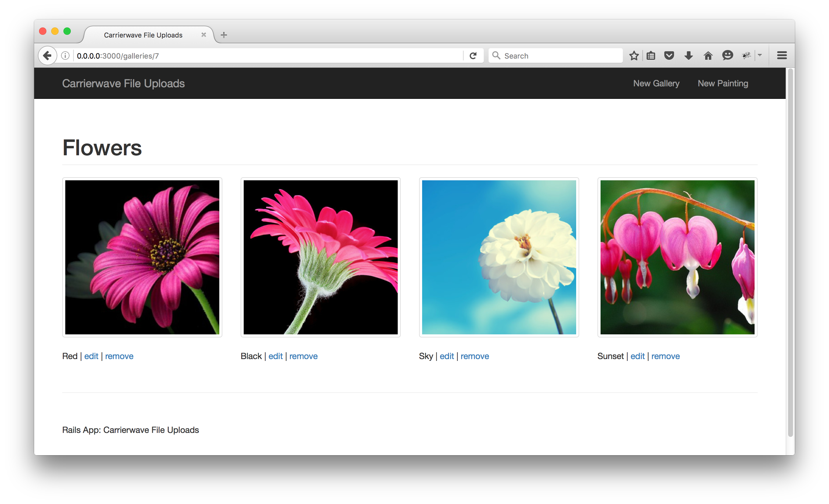Edit the Red painting
829x504 pixels.
91,356
